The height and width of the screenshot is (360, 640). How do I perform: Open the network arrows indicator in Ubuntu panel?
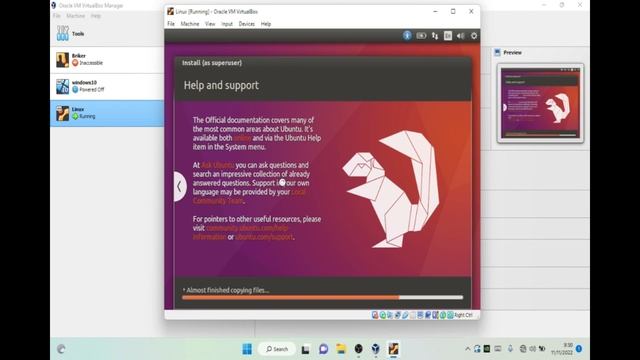point(435,36)
